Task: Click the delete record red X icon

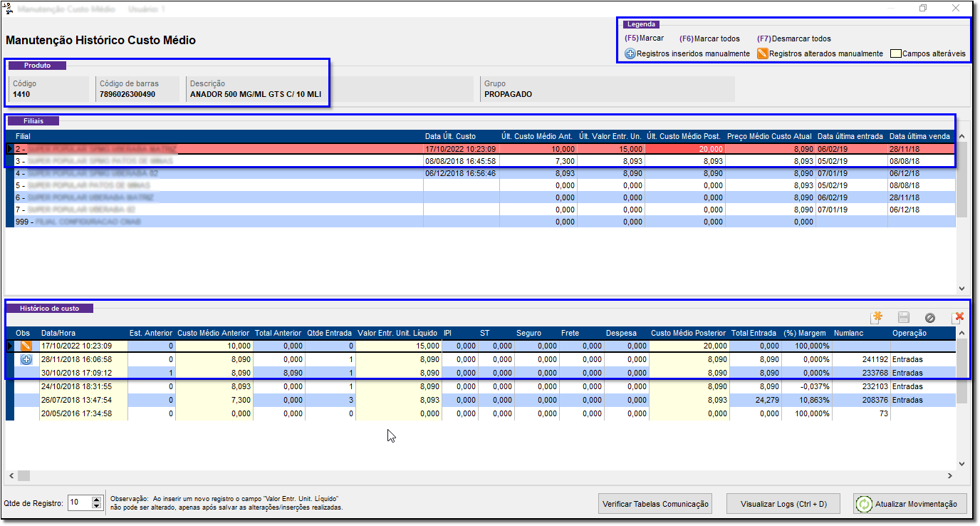Action: pos(957,318)
